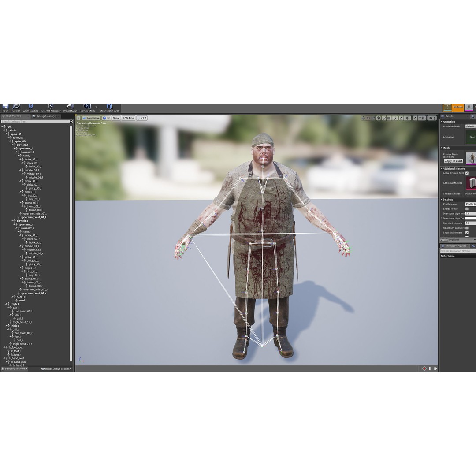Toggle scale snapping arrow icon
Screen dimensions: 476x476
(415, 118)
